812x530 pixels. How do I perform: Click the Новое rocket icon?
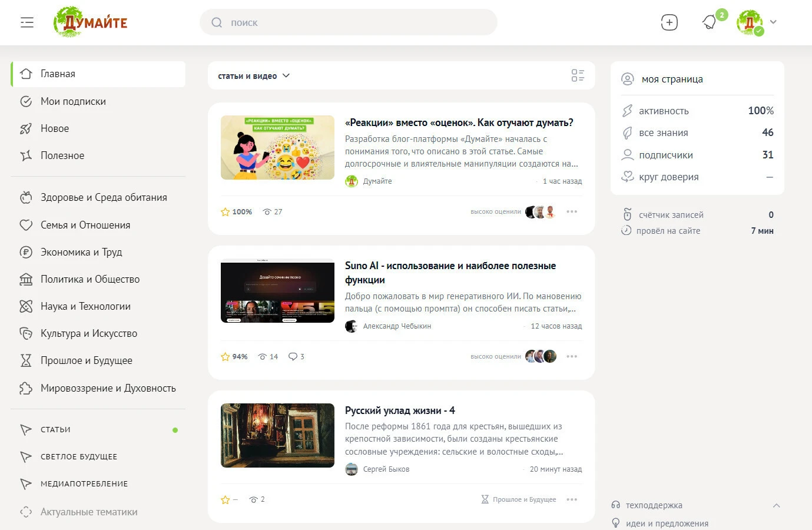(26, 128)
